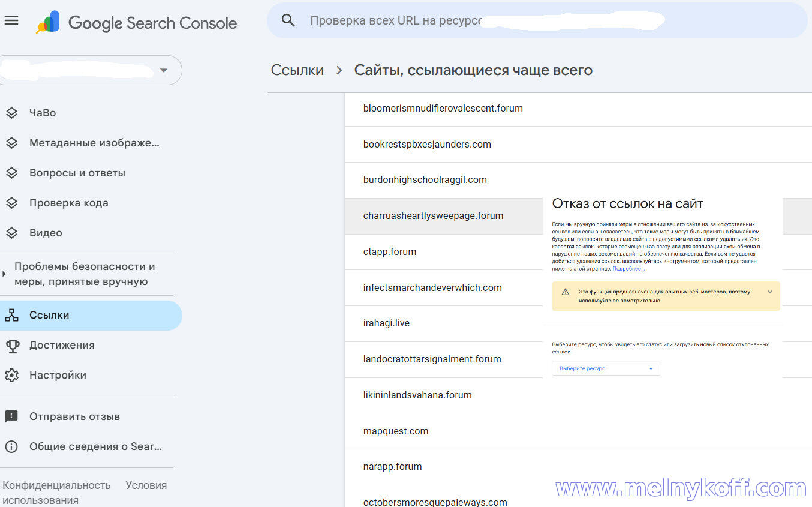Click the Достижения trophy icon
The image size is (812, 507).
11,345
